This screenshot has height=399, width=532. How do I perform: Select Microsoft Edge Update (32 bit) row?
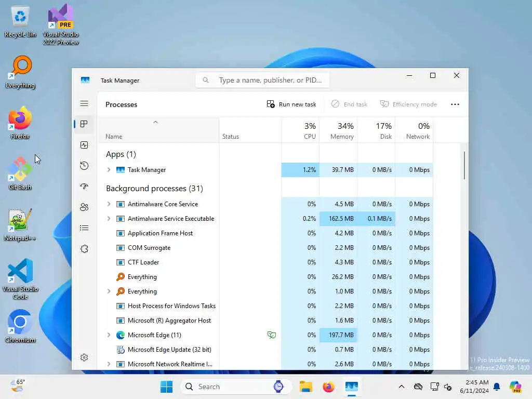(265, 350)
